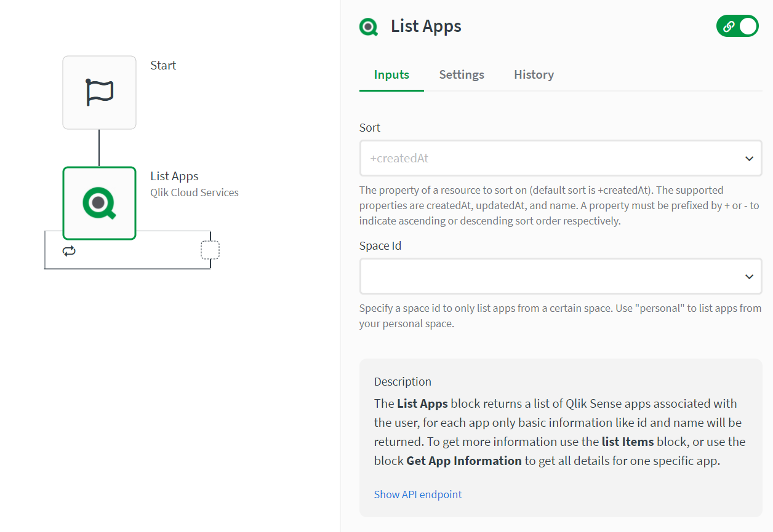Click the Qlik magnifier icon in the panel header
The width and height of the screenshot is (773, 532).
(x=368, y=26)
